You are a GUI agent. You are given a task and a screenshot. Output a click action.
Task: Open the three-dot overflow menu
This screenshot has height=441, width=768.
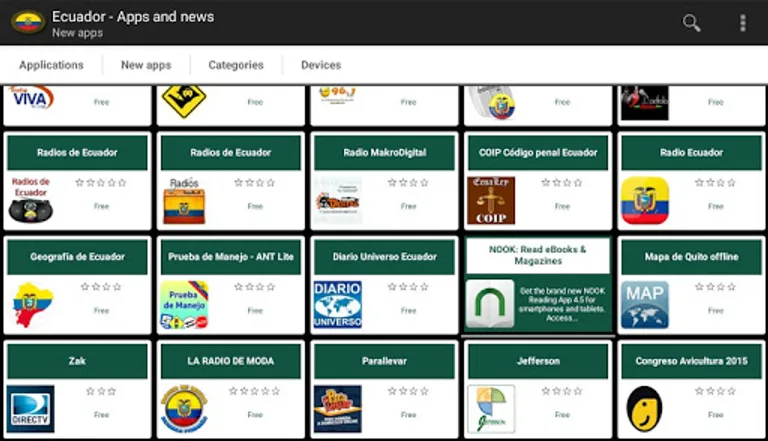pos(743,23)
